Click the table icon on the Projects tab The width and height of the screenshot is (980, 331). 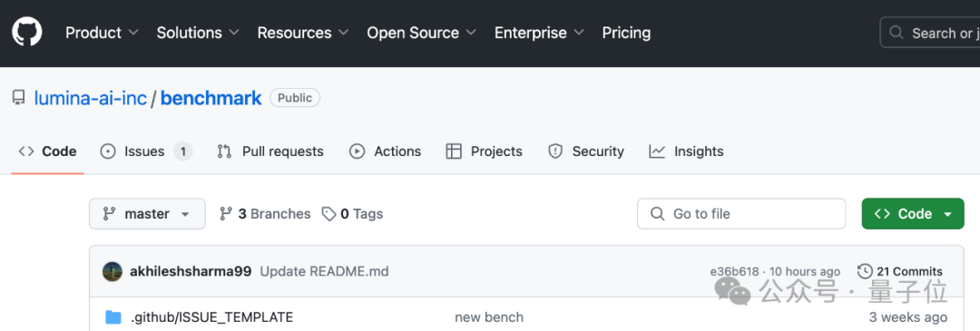click(454, 151)
